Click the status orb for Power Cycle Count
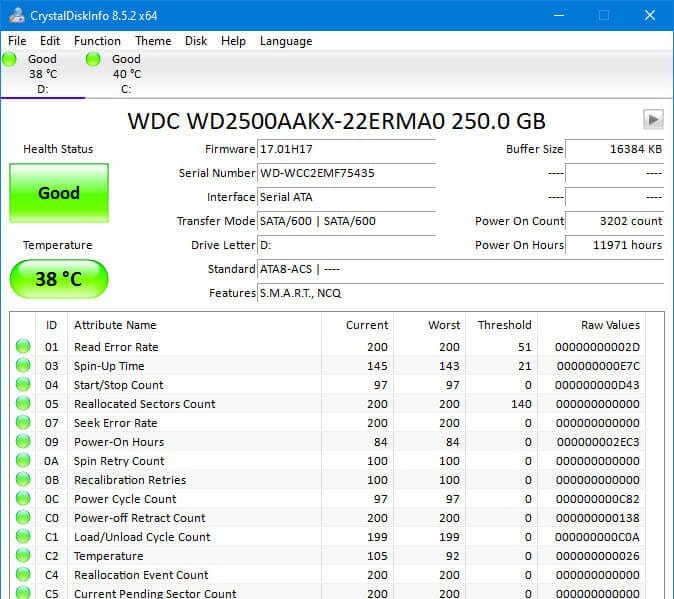Screen dimensions: 674x599 click(23, 498)
